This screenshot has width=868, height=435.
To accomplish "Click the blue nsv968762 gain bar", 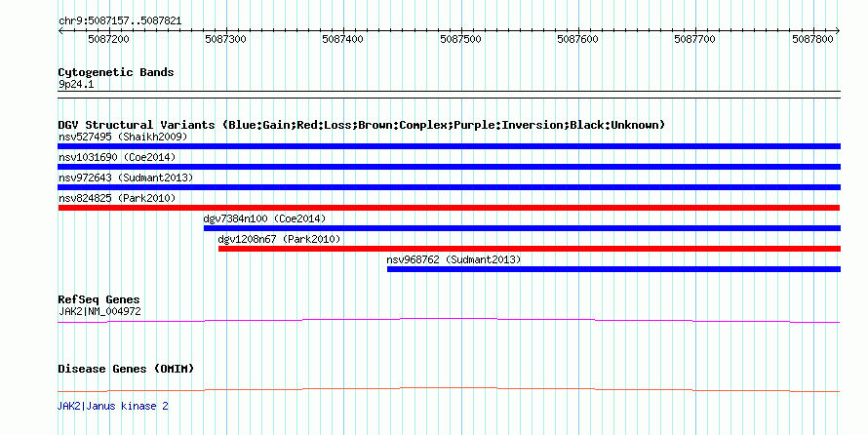I will point(613,269).
